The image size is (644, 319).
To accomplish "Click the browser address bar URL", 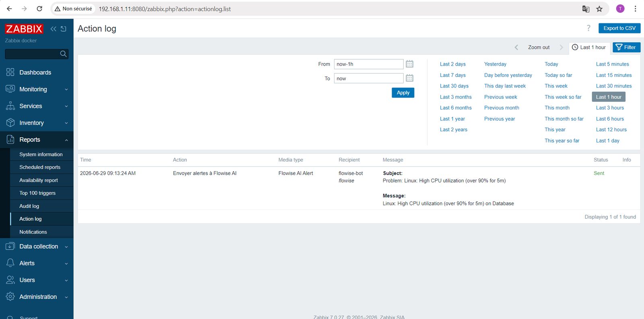I will click(x=165, y=9).
